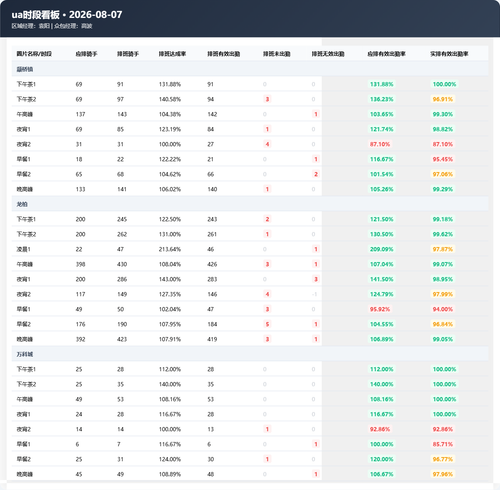This screenshot has height=490, width=500.
Task: Click the 143.00% attainment rate cell
Action: coord(170,279)
